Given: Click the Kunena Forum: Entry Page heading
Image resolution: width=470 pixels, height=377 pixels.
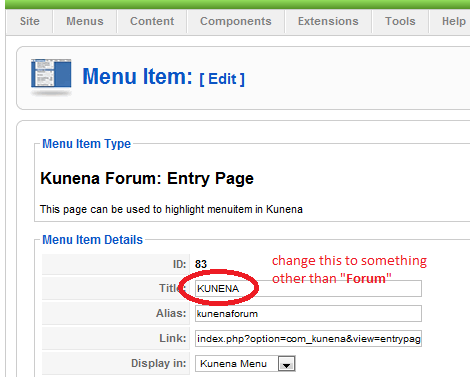Looking at the screenshot, I should [147, 178].
